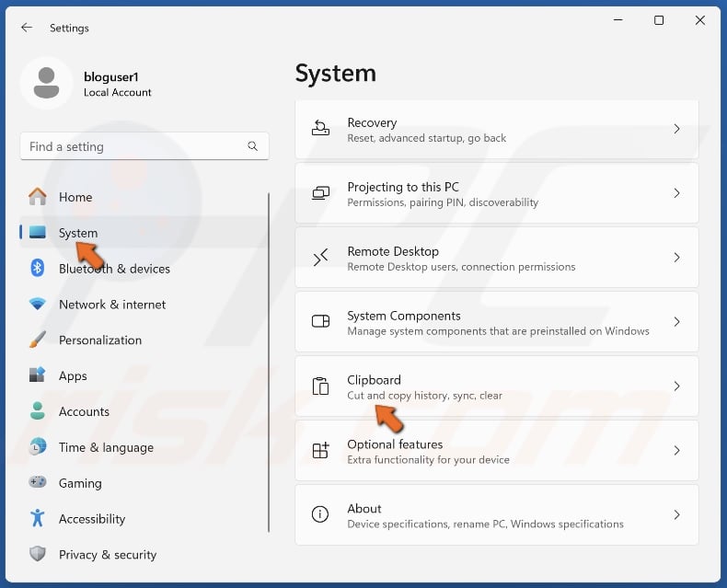Click the Clipboard icon
The height and width of the screenshot is (588, 727).
click(x=320, y=386)
